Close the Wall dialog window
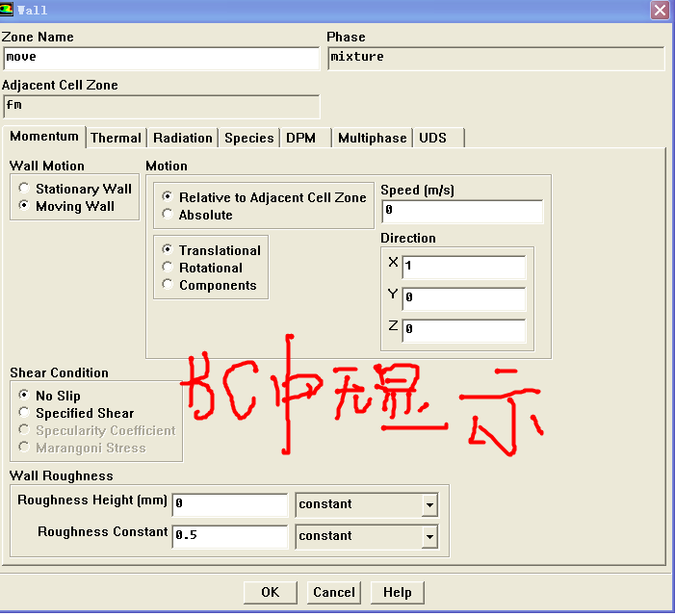This screenshot has height=616, width=675. [x=660, y=10]
